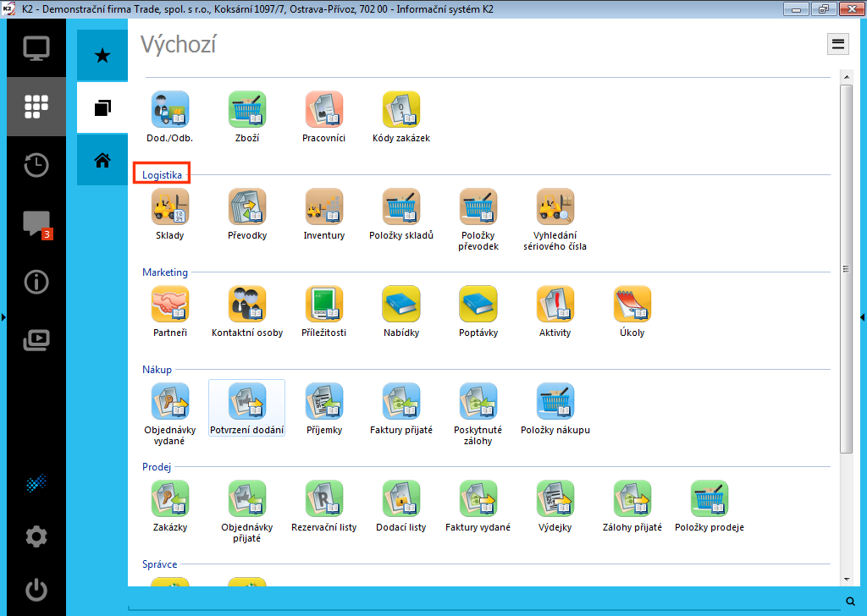Open the Pracovníci module

324,109
